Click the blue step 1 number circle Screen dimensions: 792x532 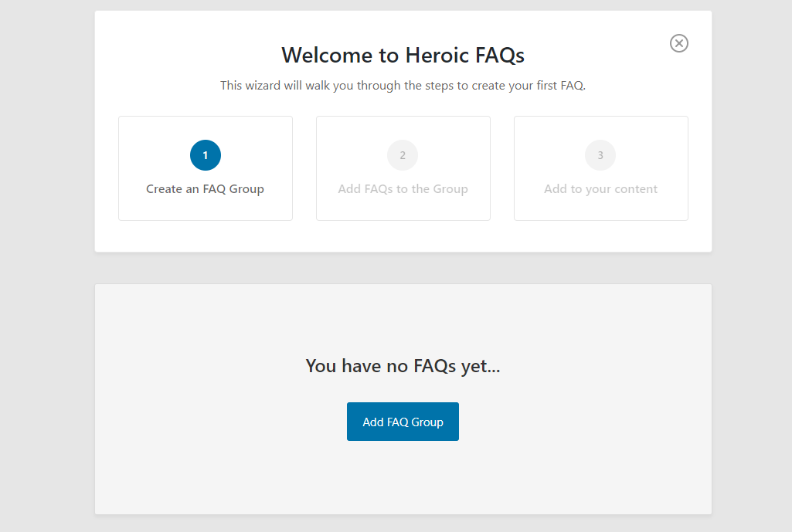[206, 155]
